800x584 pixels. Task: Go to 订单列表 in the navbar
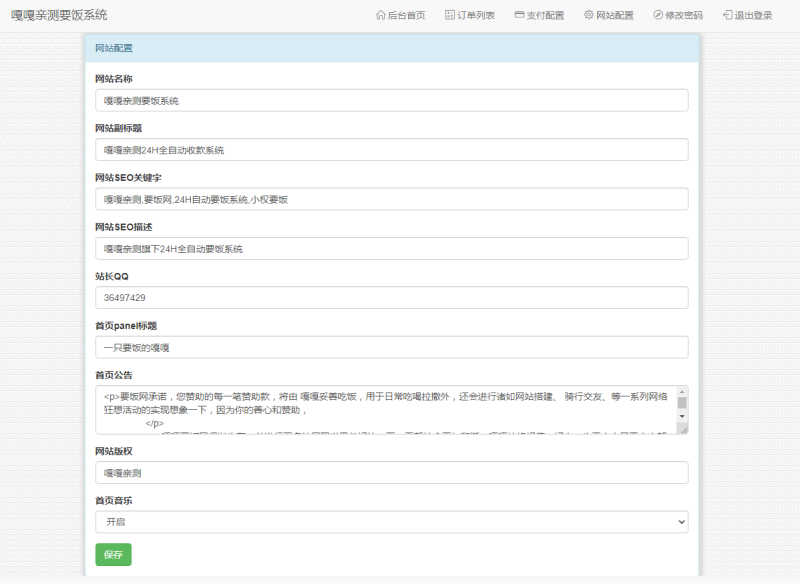470,15
